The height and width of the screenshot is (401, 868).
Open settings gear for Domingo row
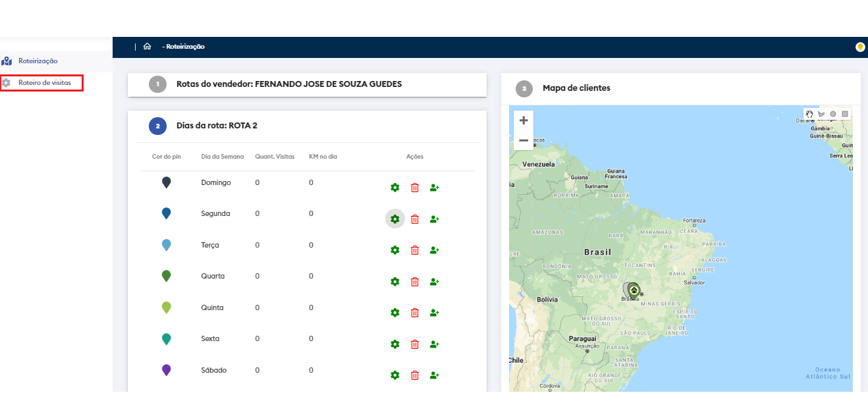(x=394, y=188)
